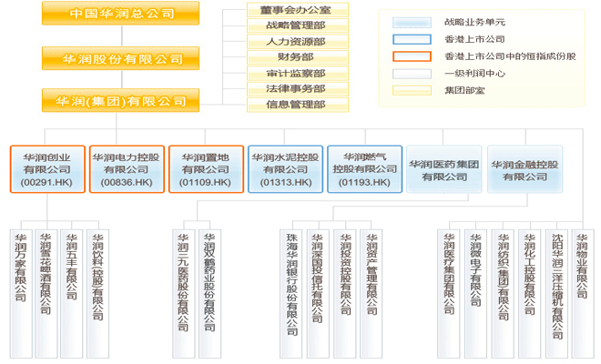Select the 审计监察部 department box
This screenshot has width=601, height=364.
(298, 73)
